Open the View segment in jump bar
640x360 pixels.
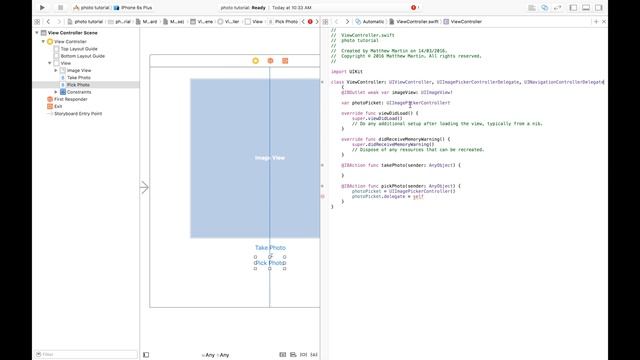(253, 22)
